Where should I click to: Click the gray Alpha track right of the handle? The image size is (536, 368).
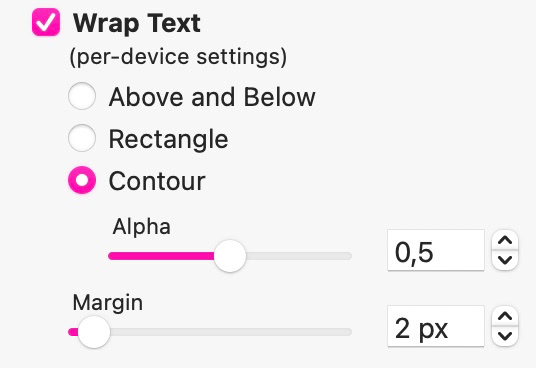[x=299, y=256]
